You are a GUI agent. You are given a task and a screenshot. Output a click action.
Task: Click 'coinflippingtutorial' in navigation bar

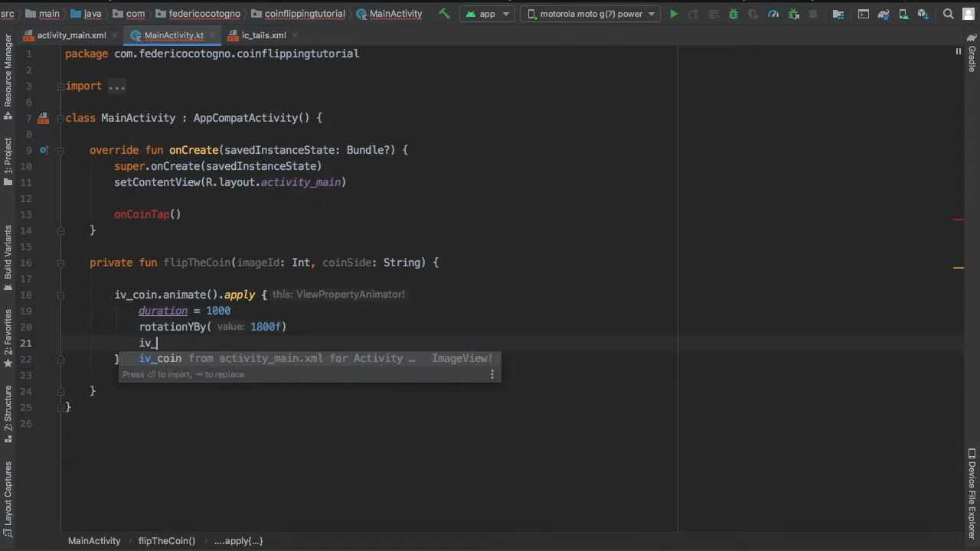click(x=298, y=14)
